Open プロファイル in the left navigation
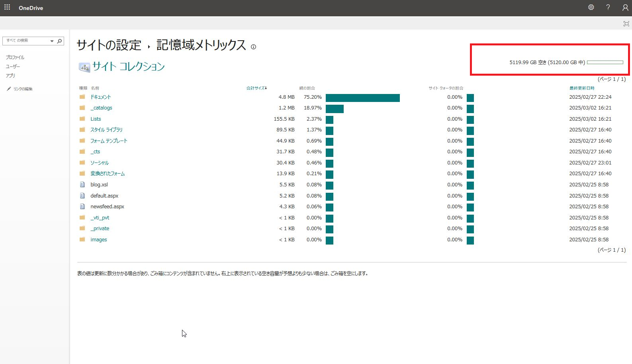Viewport: 632px width, 364px height. [x=15, y=57]
